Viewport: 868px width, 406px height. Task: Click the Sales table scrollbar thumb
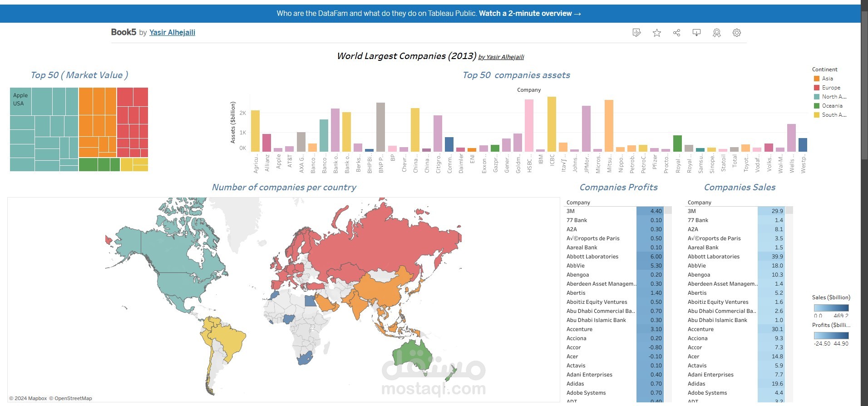pyautogui.click(x=789, y=211)
